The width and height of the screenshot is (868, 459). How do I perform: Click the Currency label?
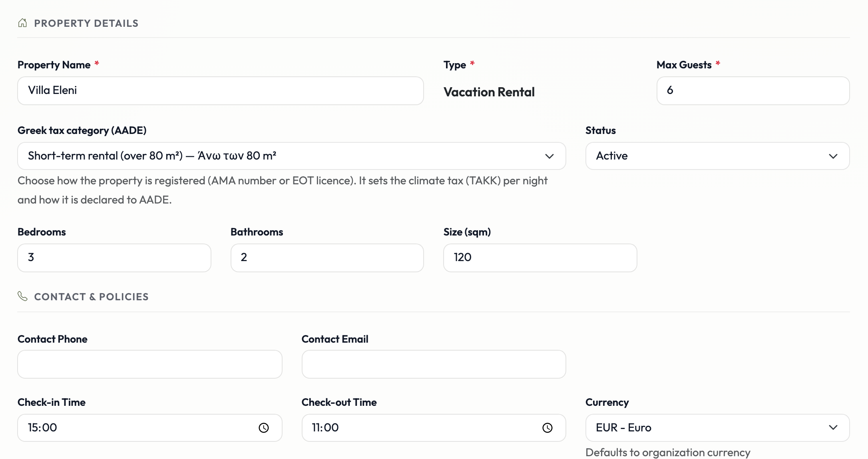coord(607,402)
